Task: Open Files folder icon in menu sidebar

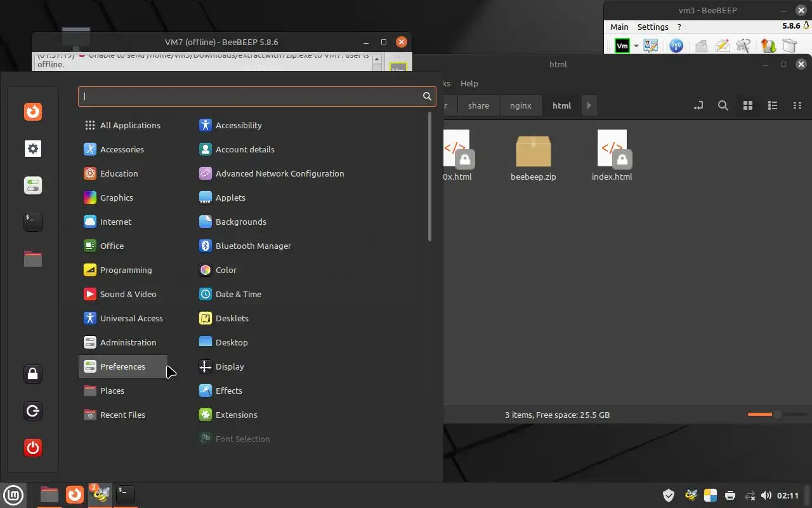Action: (x=33, y=258)
